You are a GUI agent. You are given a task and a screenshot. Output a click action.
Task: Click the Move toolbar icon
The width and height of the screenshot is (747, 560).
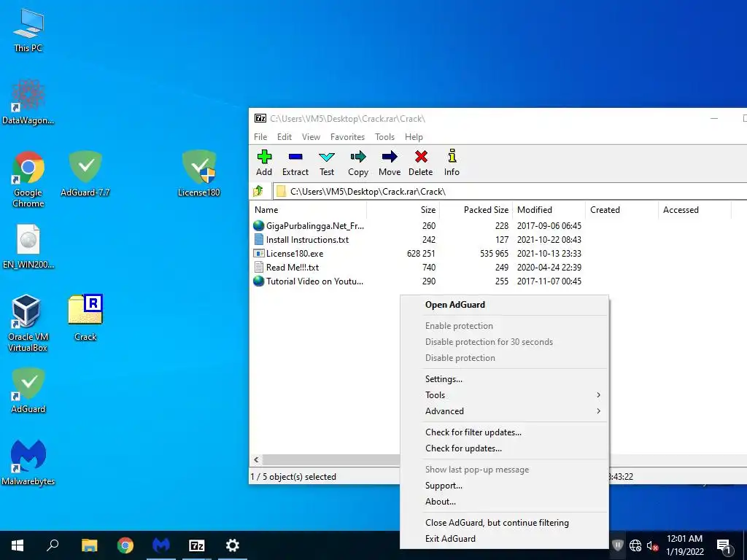click(x=390, y=163)
